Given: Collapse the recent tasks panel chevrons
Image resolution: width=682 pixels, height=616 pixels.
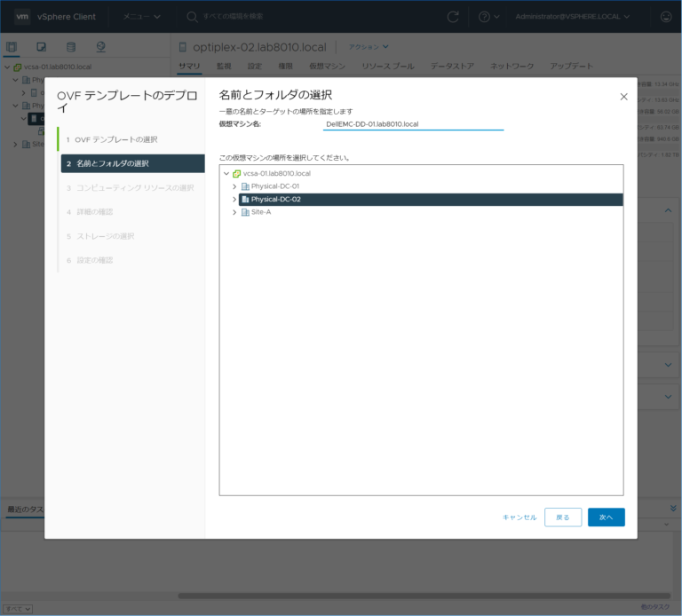Looking at the screenshot, I should (x=673, y=509).
